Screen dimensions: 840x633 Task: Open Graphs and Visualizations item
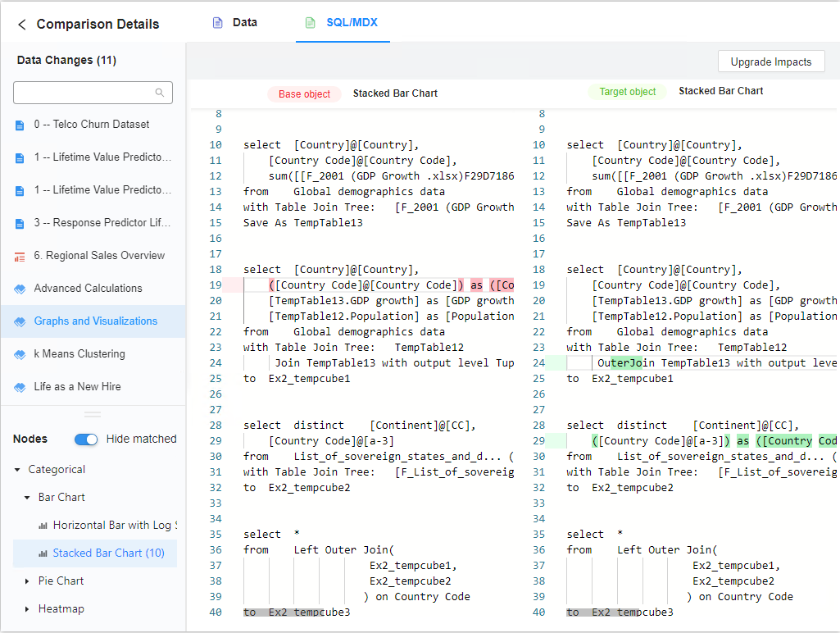[95, 321]
